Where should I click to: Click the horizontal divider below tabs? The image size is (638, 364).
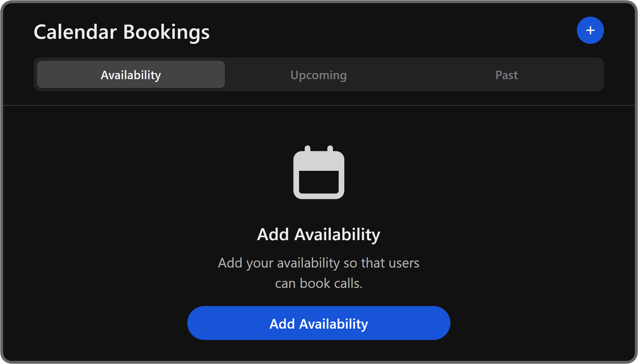pyautogui.click(x=319, y=105)
